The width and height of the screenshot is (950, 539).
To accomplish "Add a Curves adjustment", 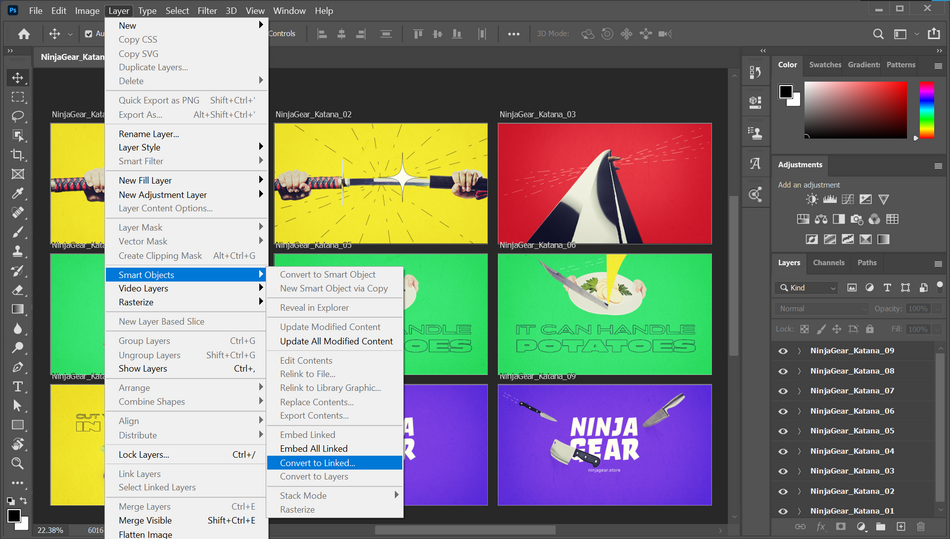I will pyautogui.click(x=848, y=199).
